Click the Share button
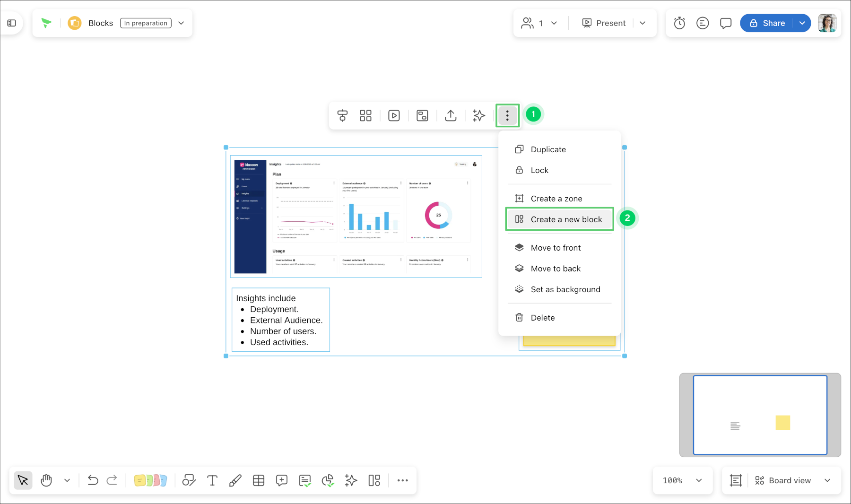851x504 pixels. (x=767, y=23)
